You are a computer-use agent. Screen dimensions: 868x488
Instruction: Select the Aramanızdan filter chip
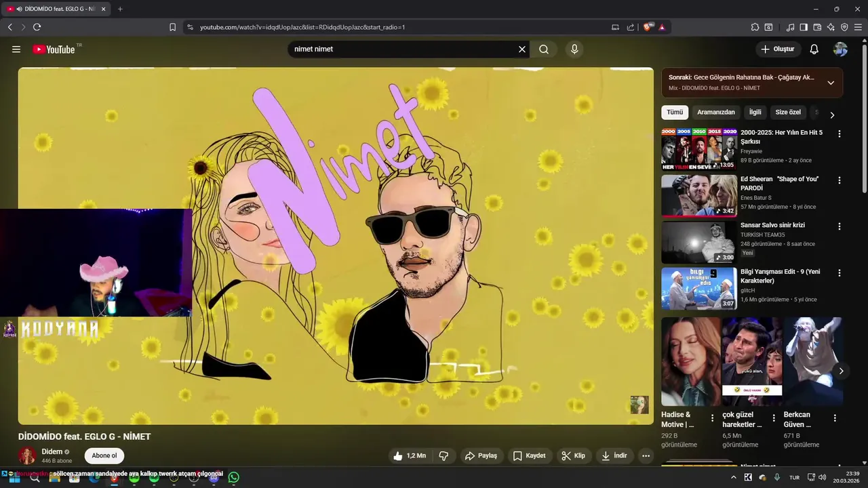pyautogui.click(x=716, y=113)
